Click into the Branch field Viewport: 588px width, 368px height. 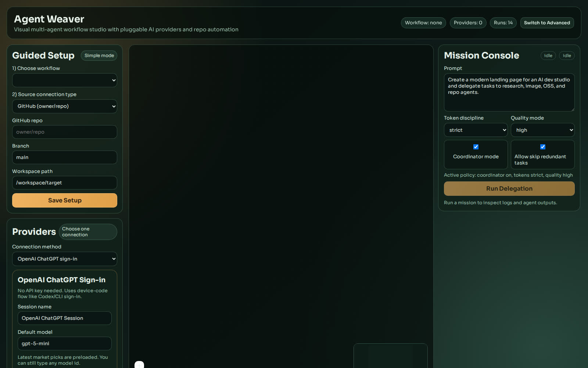[65, 157]
